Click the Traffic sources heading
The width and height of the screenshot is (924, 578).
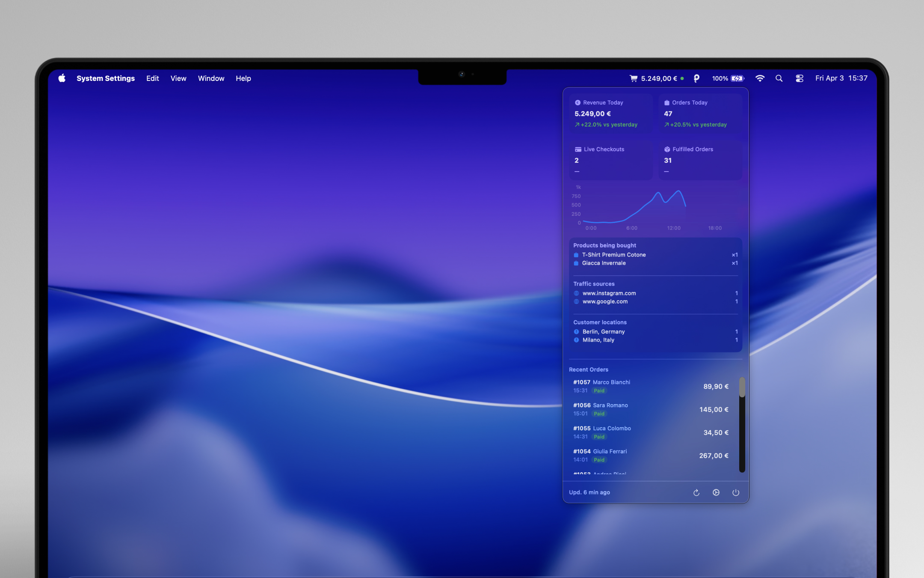click(x=594, y=284)
